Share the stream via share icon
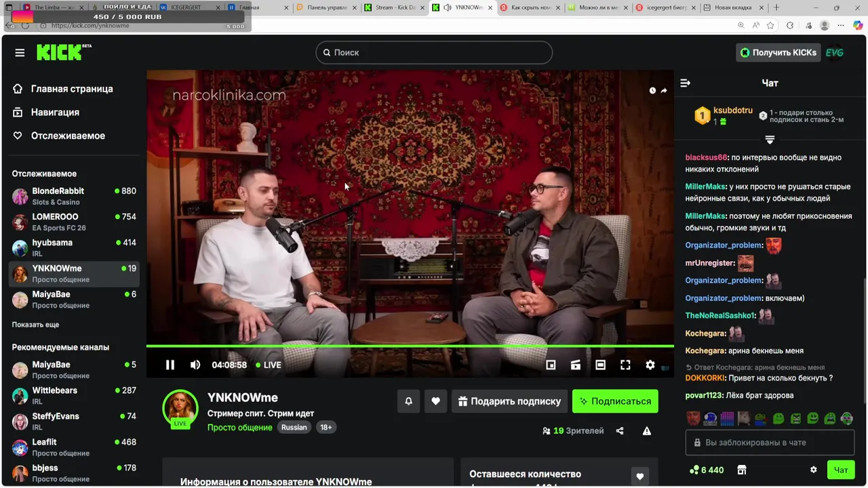 [619, 430]
